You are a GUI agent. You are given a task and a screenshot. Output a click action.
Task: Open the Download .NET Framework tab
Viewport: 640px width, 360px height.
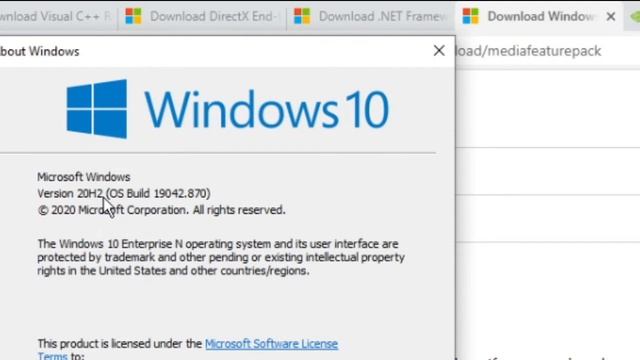(x=371, y=16)
